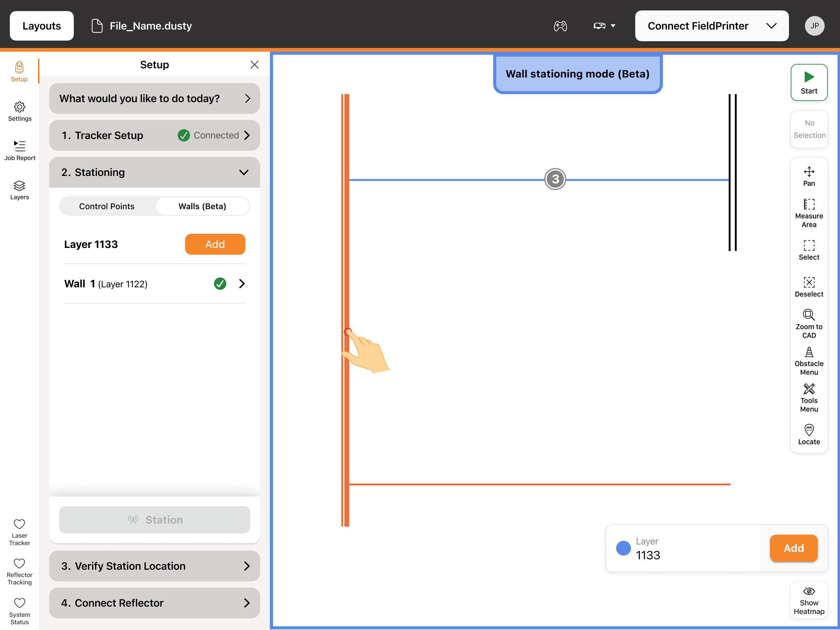Viewport: 840px width, 630px height.
Task: Click the Deselect tool
Action: (809, 287)
